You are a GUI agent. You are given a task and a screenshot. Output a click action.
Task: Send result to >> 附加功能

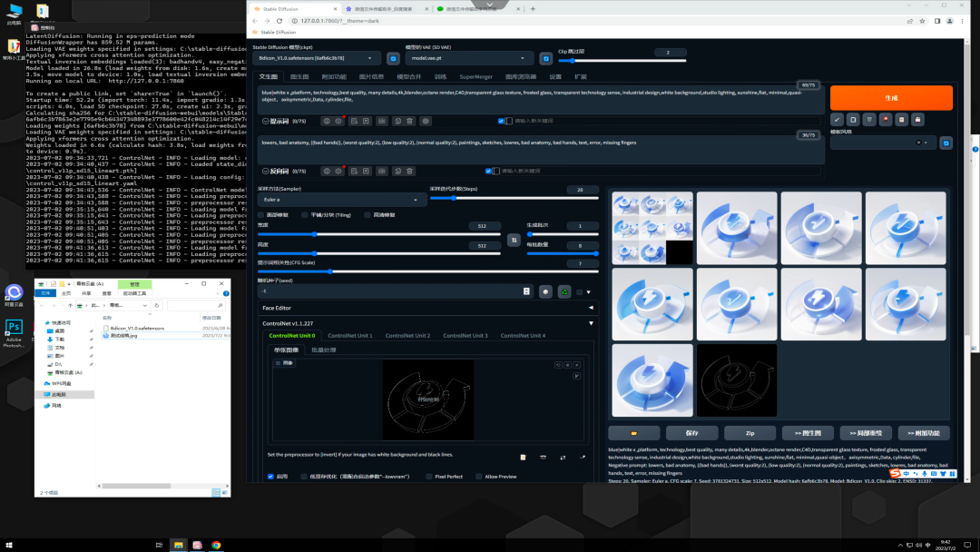point(924,433)
